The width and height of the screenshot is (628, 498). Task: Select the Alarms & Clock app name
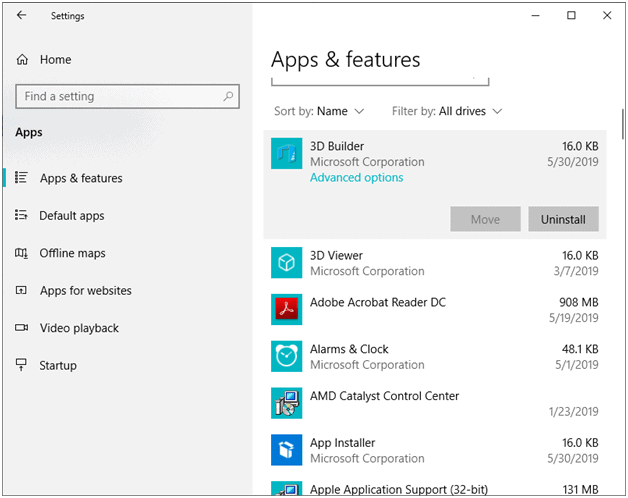point(349,349)
